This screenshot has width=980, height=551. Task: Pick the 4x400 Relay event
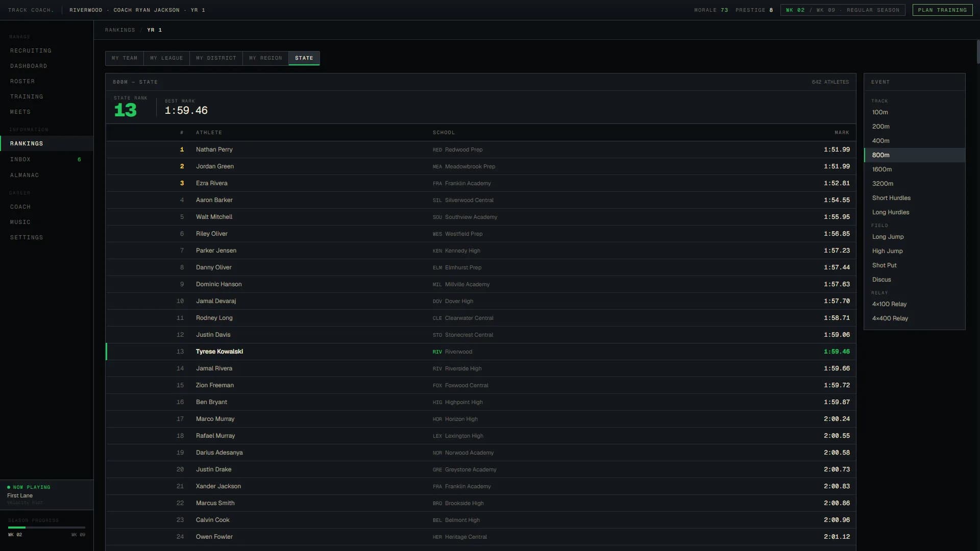pyautogui.click(x=914, y=318)
